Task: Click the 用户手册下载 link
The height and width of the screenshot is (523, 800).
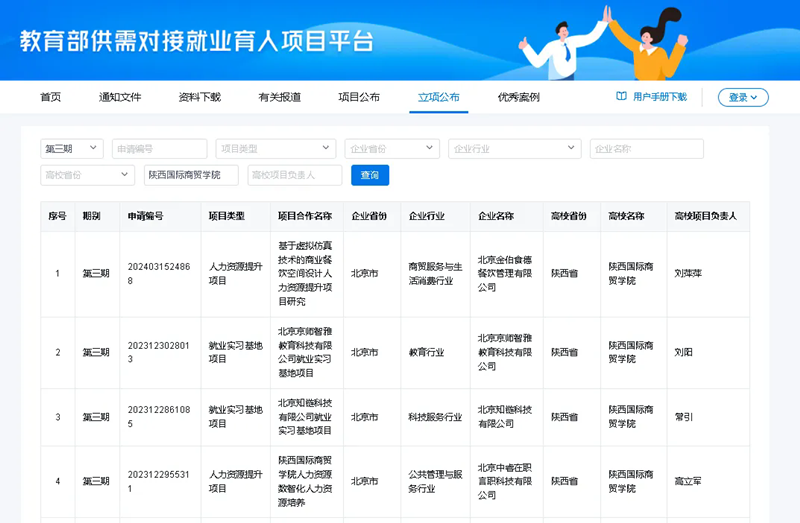Action: point(659,97)
